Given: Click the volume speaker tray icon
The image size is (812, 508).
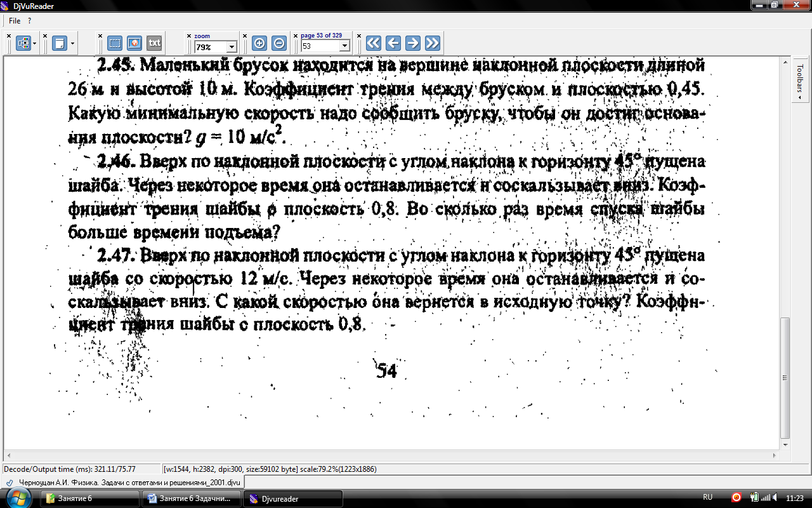Looking at the screenshot, I should pos(775,497).
